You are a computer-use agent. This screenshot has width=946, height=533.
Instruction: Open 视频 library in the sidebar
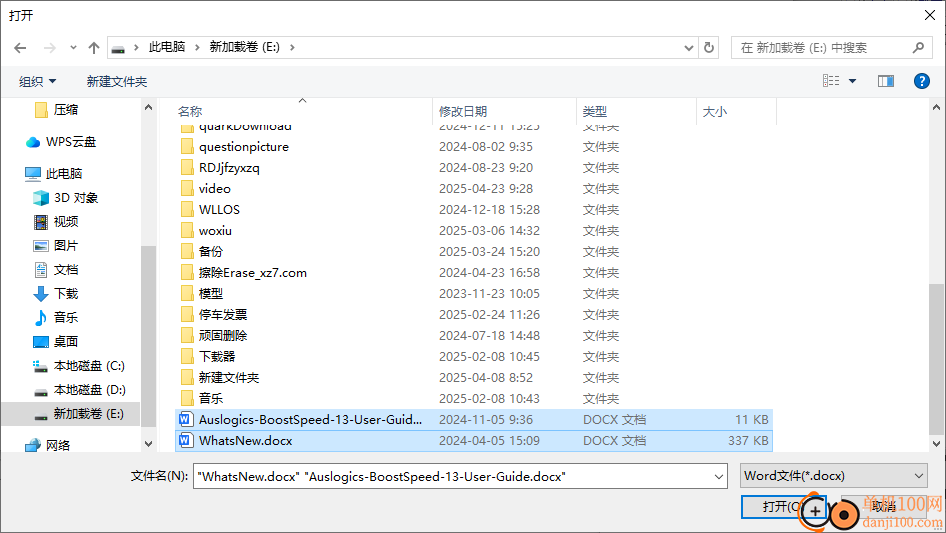(66, 222)
